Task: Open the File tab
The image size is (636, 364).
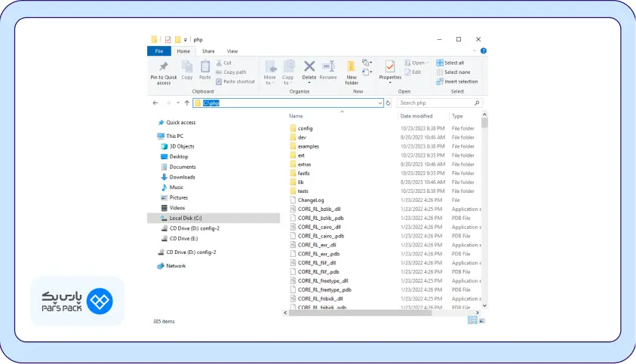Action: tap(159, 51)
